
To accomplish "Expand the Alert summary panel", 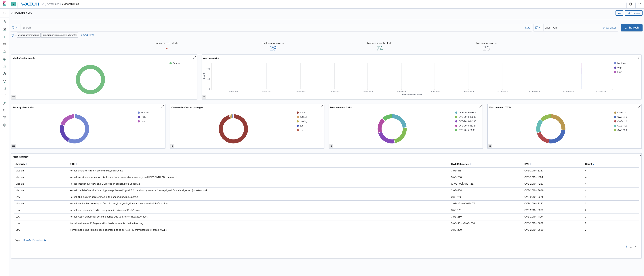I will 639,156.
